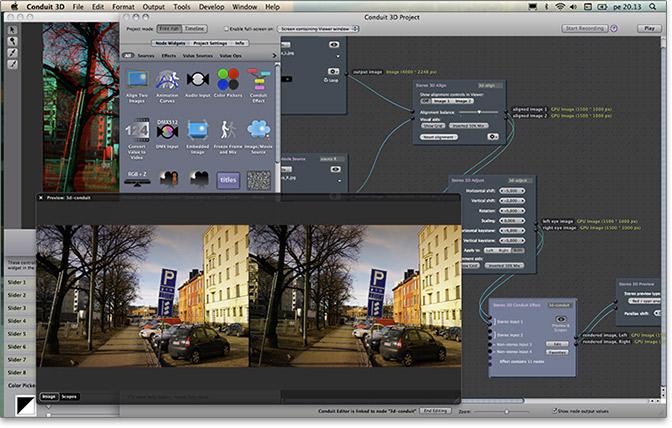The image size is (672, 428).
Task: Select the RGB + Z node widget
Action: 137,178
